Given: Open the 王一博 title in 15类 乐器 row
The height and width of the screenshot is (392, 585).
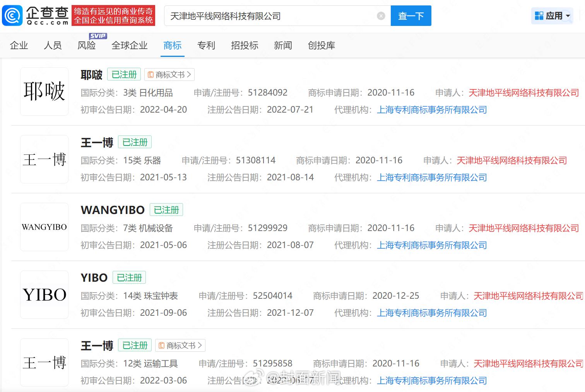Looking at the screenshot, I should [x=97, y=142].
